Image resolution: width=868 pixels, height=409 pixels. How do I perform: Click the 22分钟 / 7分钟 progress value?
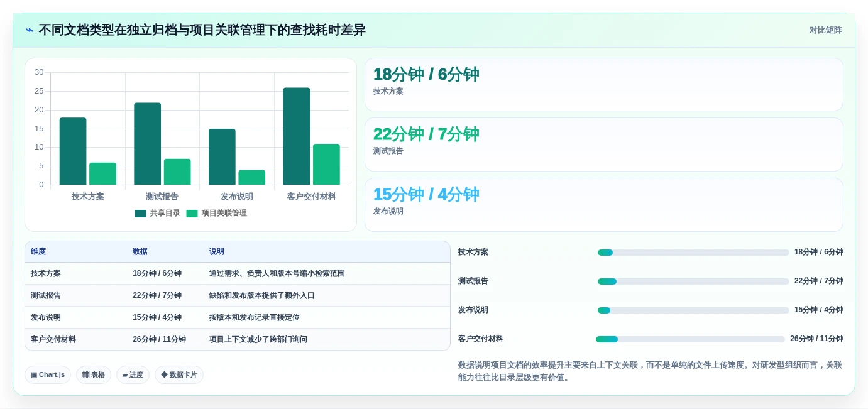[819, 281]
